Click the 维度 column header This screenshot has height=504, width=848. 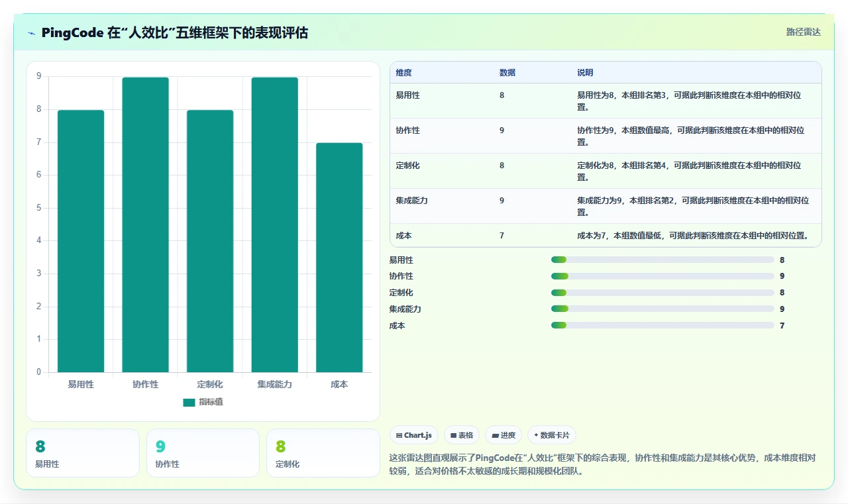(x=404, y=72)
